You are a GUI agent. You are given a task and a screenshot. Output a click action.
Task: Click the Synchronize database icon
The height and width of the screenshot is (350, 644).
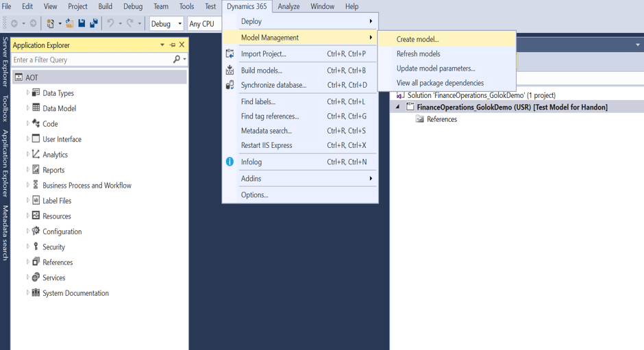[x=230, y=85]
